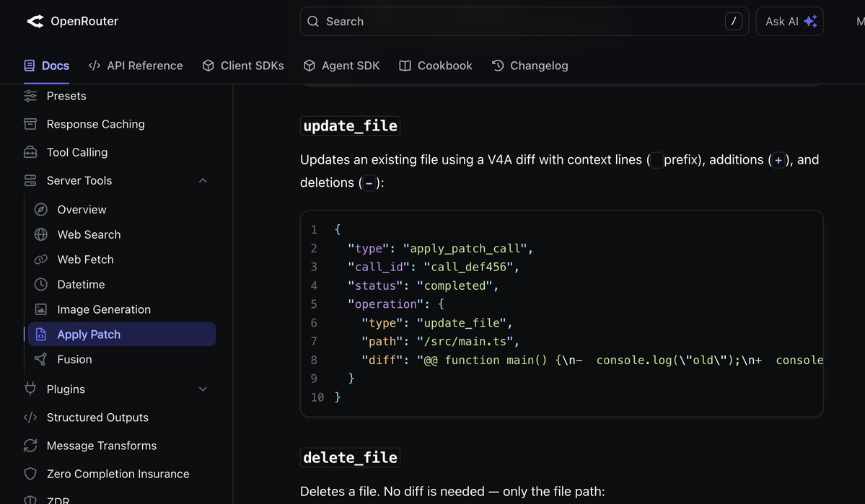
Task: Open Tool Calling page
Action: click(x=77, y=152)
